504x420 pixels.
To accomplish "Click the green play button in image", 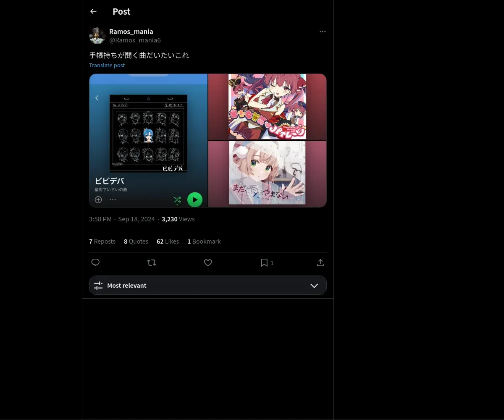I will pos(194,199).
